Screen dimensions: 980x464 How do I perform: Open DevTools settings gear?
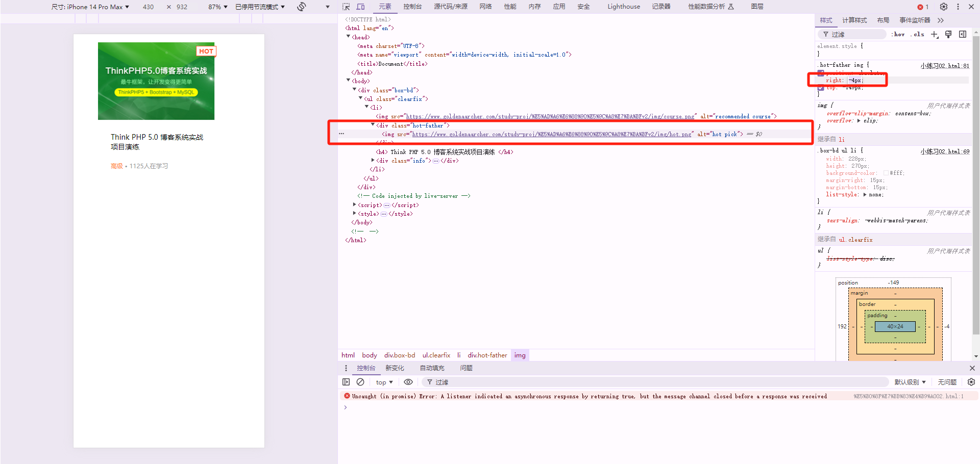point(944,7)
